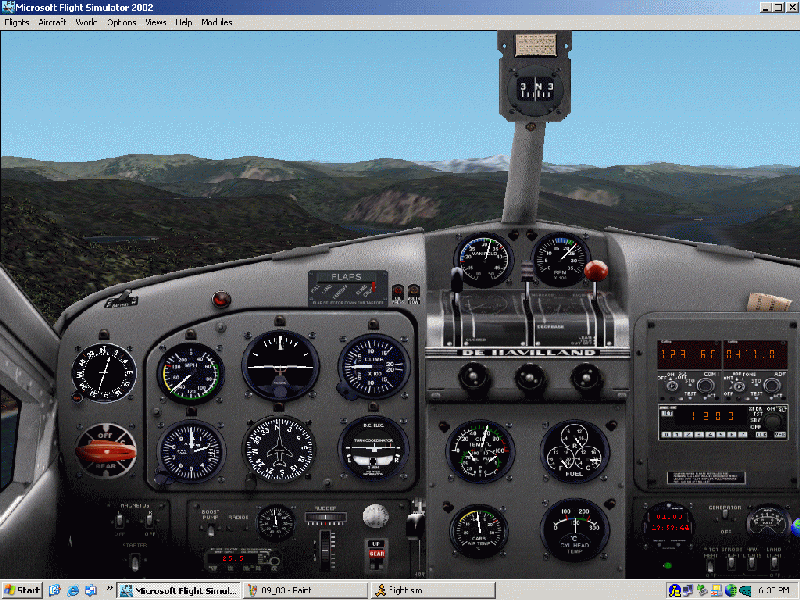Launch Internet Explorer from quick launch
This screenshot has width=800, height=600.
tap(73, 591)
